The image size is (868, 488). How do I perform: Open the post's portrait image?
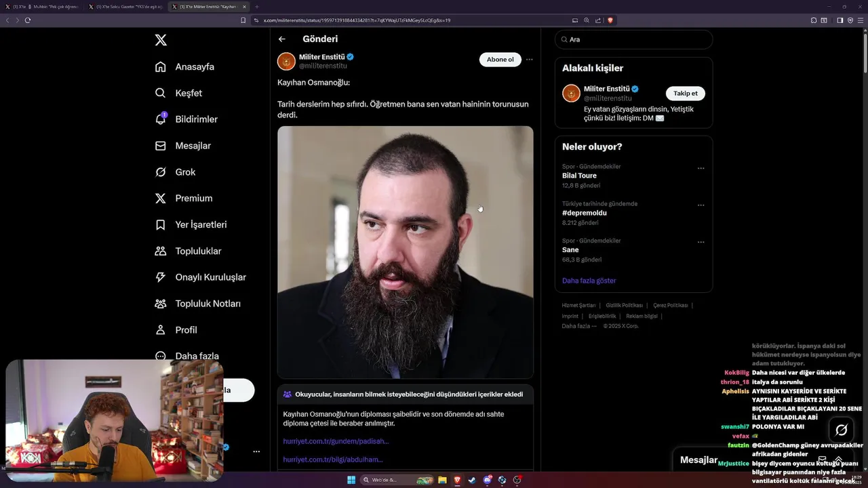click(x=406, y=251)
